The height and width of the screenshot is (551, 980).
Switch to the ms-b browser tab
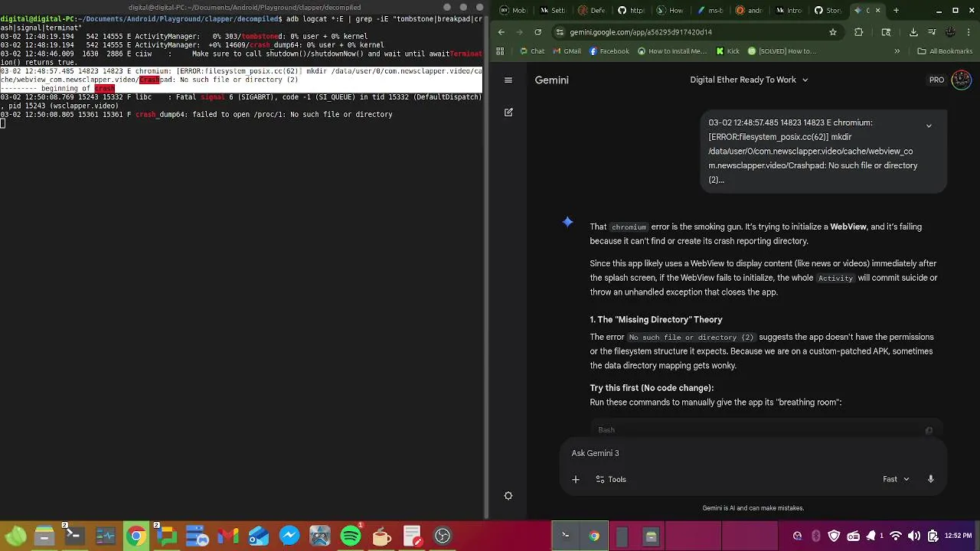point(710,11)
